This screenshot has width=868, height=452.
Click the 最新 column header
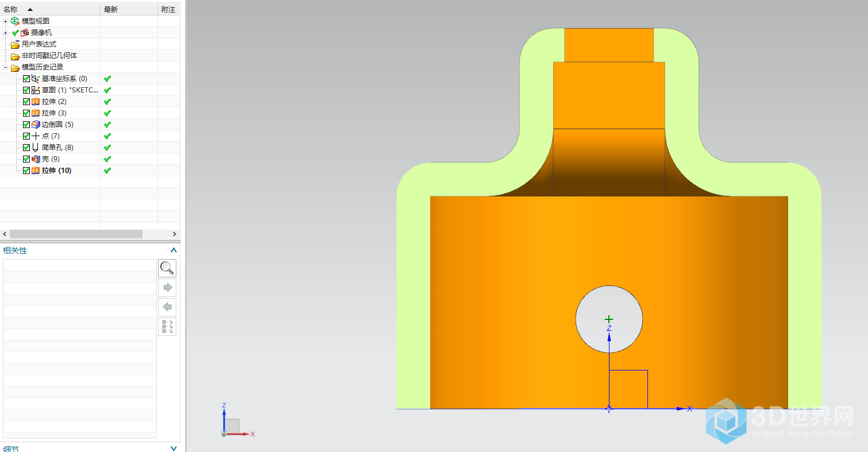(x=129, y=10)
